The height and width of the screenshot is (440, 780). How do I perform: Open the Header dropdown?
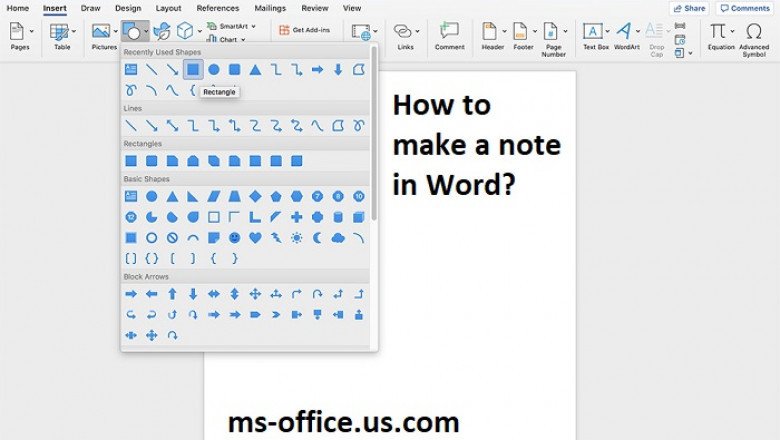coord(504,31)
